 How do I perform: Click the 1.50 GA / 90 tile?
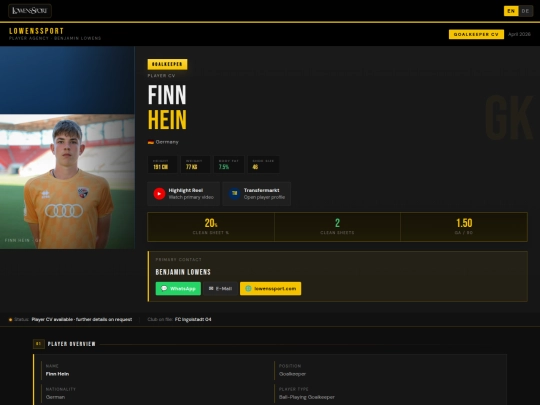464,227
